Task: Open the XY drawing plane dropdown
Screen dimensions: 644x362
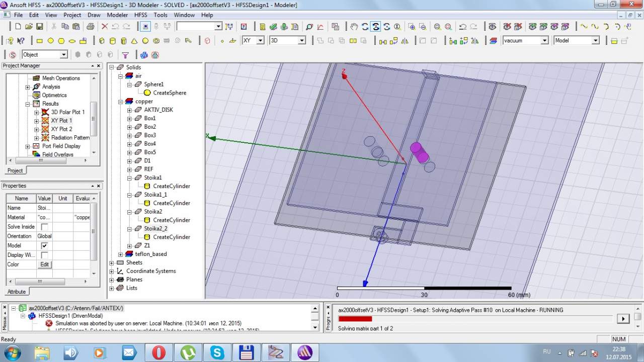Action: point(260,41)
